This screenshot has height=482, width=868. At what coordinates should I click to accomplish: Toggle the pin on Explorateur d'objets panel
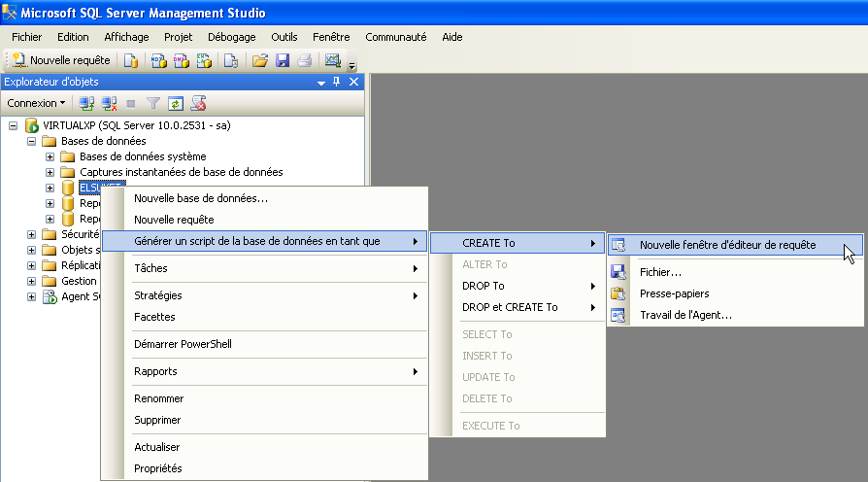(x=337, y=83)
